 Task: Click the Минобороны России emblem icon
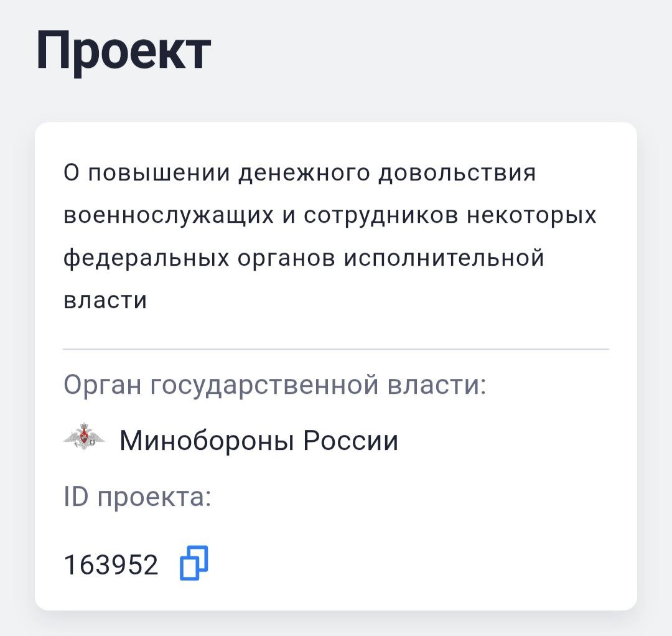[x=84, y=441]
